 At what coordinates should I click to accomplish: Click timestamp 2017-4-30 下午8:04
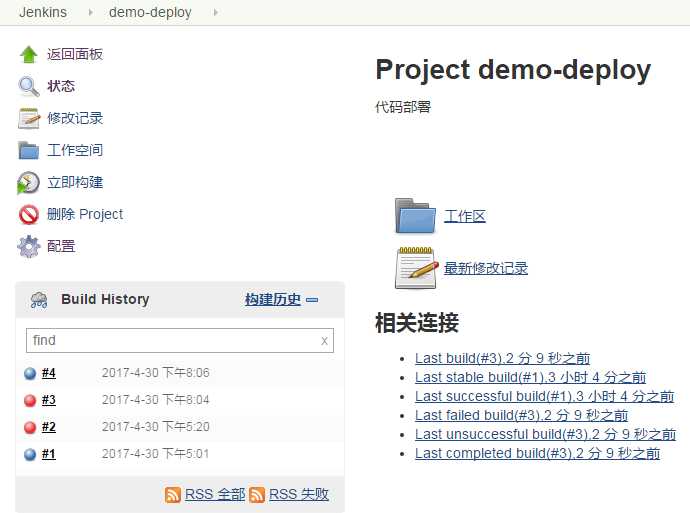click(x=156, y=400)
